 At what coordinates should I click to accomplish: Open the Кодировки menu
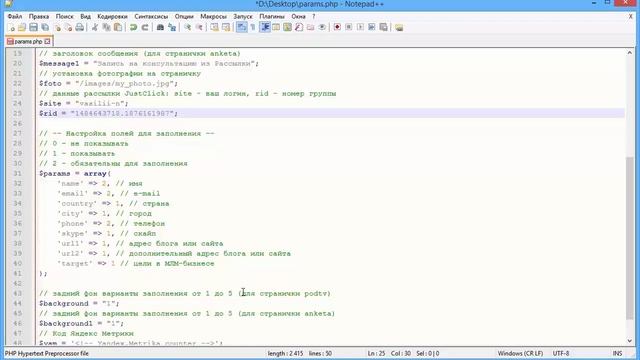[112, 16]
